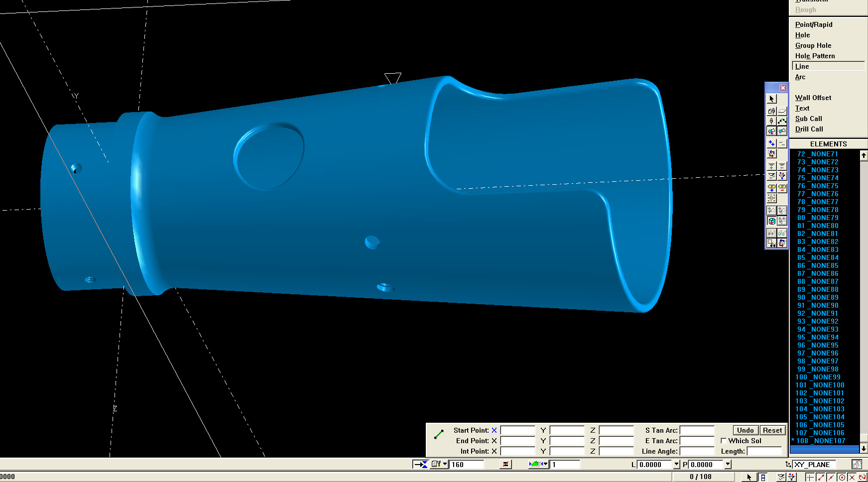Toggle the vertical bar mode button beside the status bar arrow
Screen dimensions: 868x482
point(762,478)
